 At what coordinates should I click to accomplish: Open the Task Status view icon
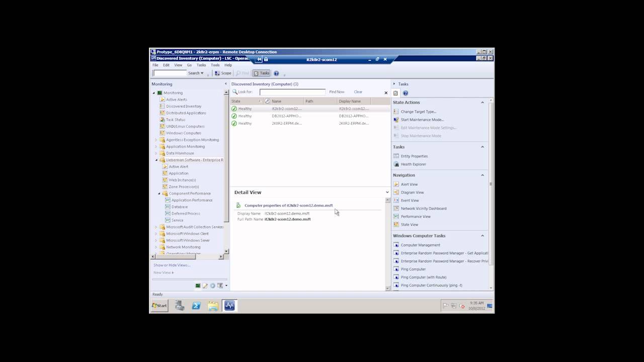[x=162, y=120]
